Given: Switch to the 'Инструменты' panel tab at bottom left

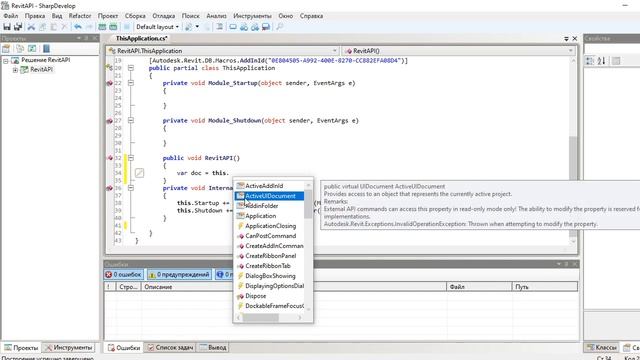Looking at the screenshot, I should tap(69, 348).
